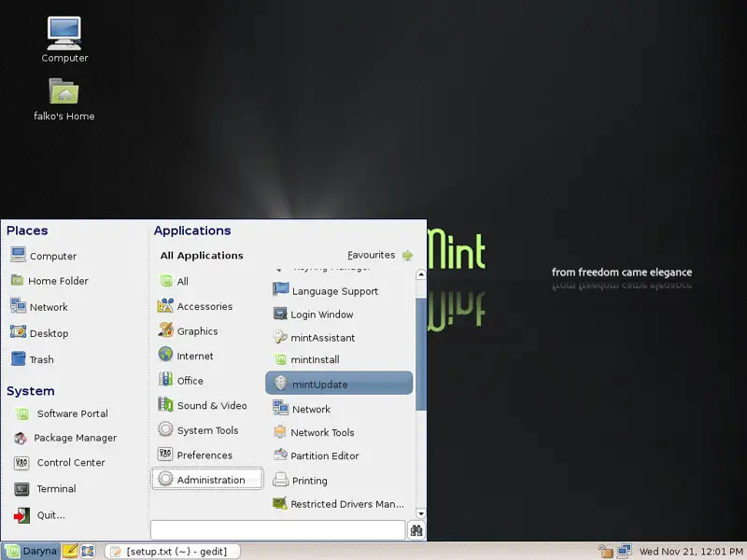Image resolution: width=747 pixels, height=560 pixels.
Task: Click the clock showing Wed Nov 21
Action: pyautogui.click(x=690, y=552)
